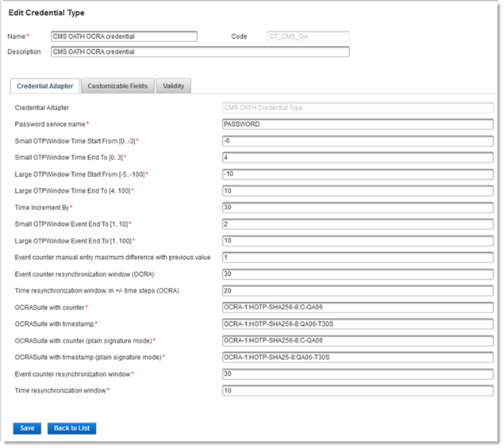
Task: Click Small OTPWindow Event End To field
Action: coord(358,224)
